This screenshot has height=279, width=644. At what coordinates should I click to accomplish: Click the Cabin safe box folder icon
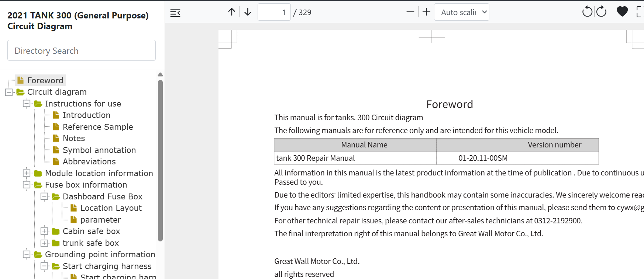pyautogui.click(x=56, y=231)
